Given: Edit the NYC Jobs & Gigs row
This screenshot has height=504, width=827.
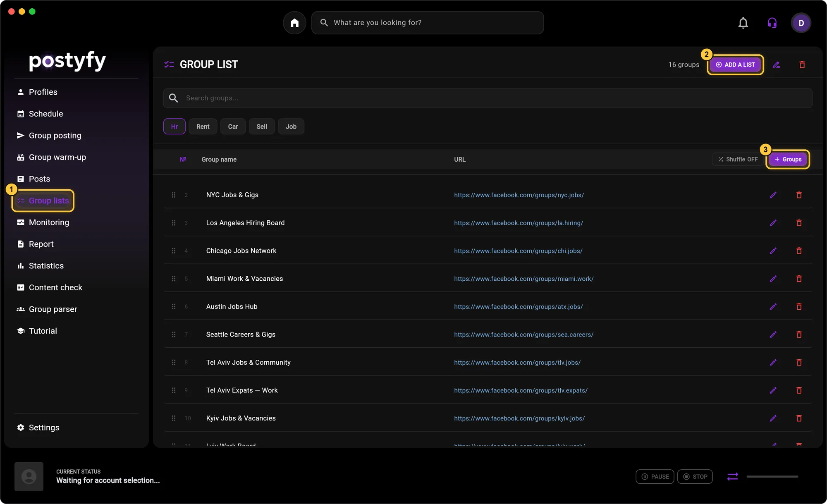Looking at the screenshot, I should (x=773, y=195).
